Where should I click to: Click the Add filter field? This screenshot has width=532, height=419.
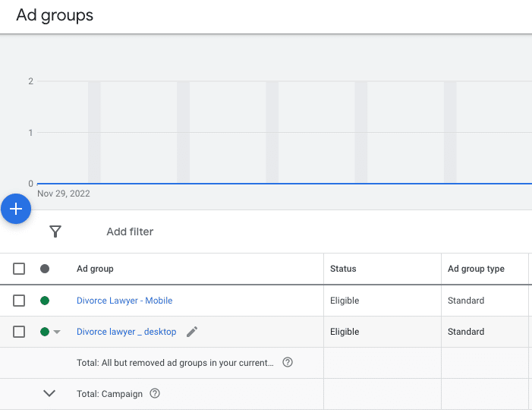tap(130, 232)
